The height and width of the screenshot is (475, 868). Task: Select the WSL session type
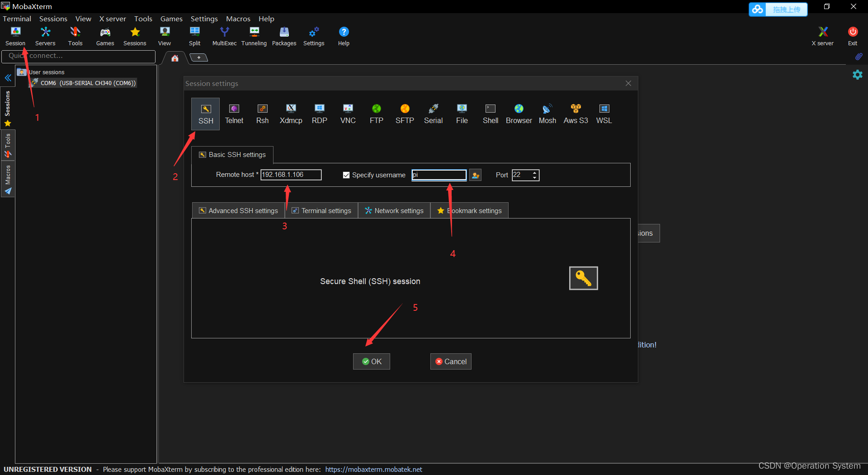pyautogui.click(x=604, y=114)
